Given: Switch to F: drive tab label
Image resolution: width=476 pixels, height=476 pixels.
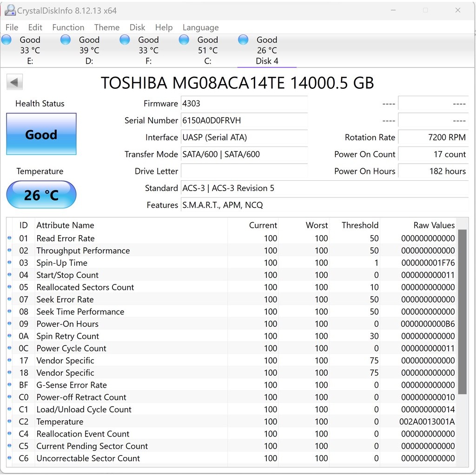Looking at the screenshot, I should coord(148,61).
